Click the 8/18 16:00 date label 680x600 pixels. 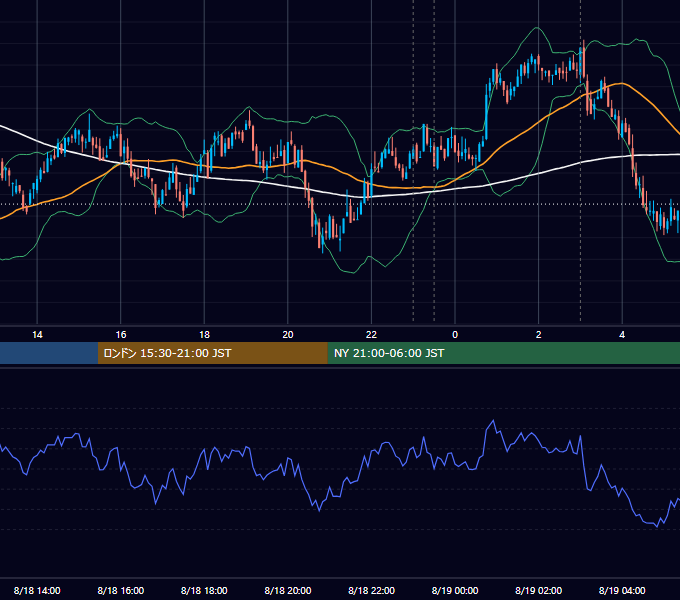click(121, 590)
